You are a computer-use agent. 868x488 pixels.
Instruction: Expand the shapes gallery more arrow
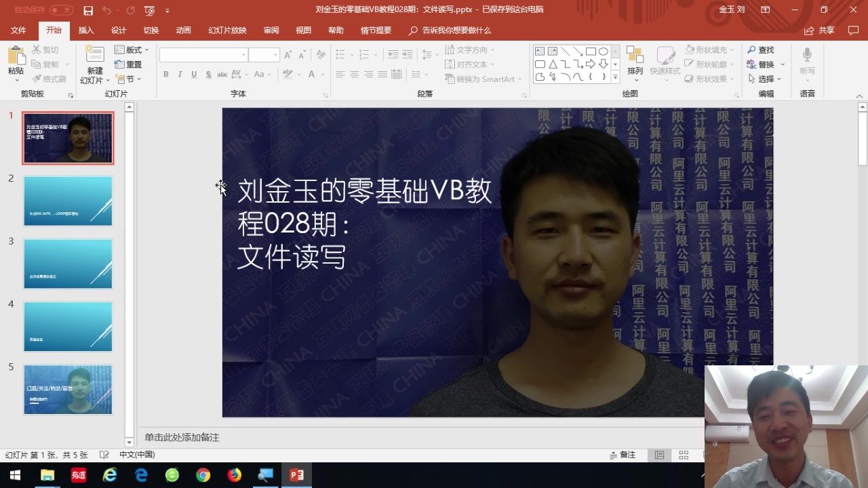615,77
